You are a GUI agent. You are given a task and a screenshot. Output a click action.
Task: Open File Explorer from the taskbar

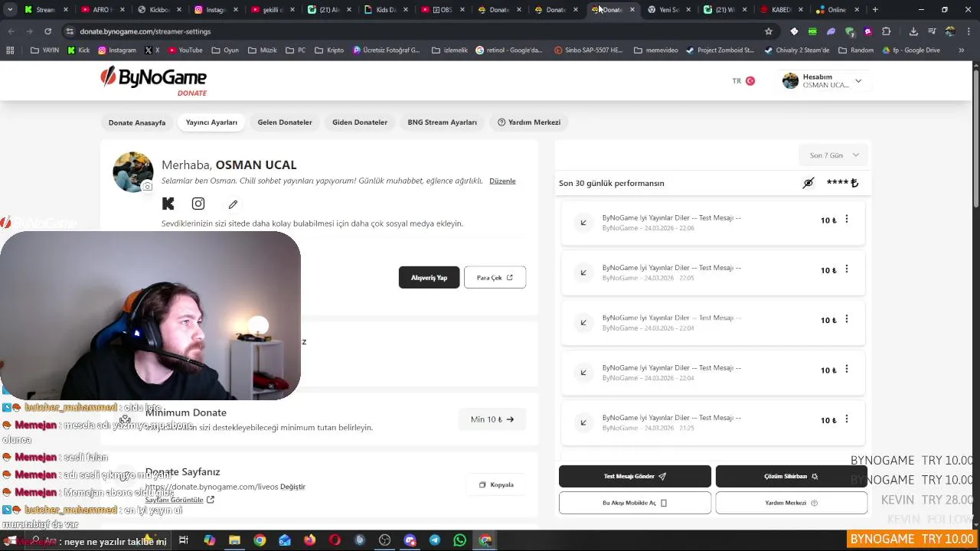click(234, 540)
